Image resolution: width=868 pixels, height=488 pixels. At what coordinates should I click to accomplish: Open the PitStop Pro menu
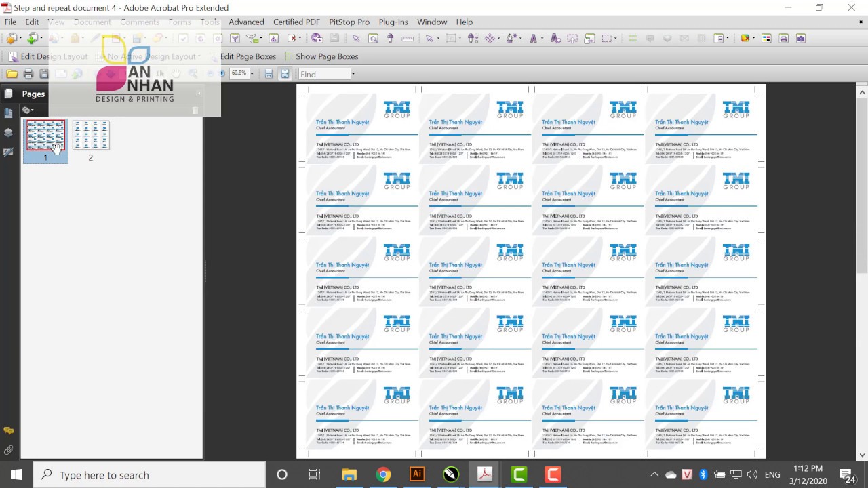coord(349,22)
